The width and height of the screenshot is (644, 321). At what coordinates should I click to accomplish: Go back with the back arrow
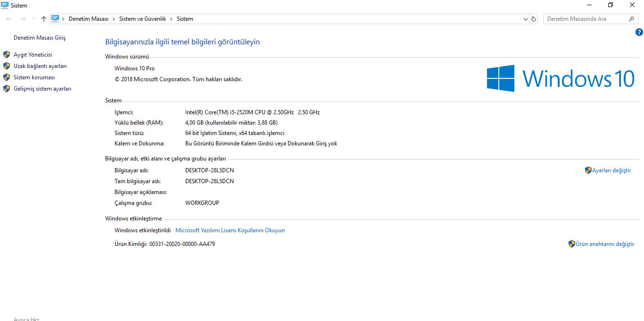pyautogui.click(x=9, y=19)
